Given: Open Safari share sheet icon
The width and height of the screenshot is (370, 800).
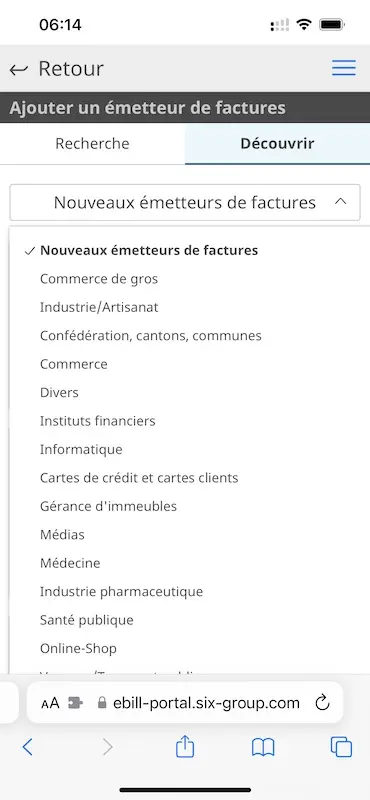Looking at the screenshot, I should point(185,747).
